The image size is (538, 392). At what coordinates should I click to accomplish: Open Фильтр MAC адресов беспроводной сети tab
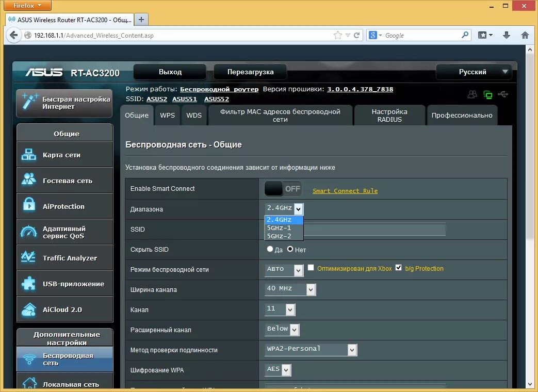click(280, 115)
